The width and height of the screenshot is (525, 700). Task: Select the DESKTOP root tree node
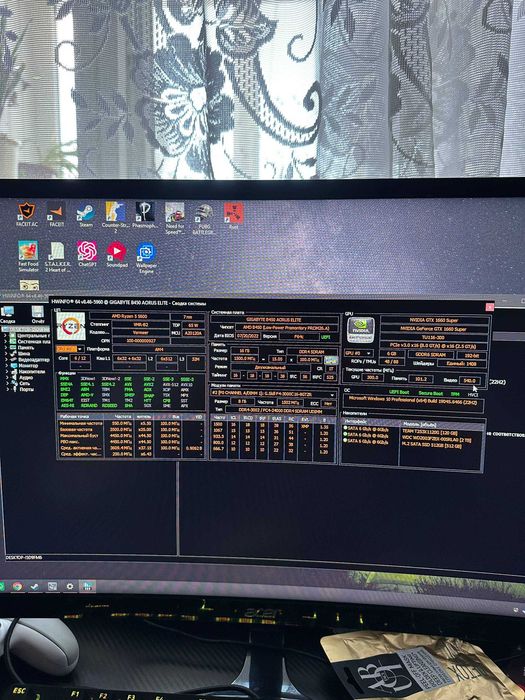[25, 329]
